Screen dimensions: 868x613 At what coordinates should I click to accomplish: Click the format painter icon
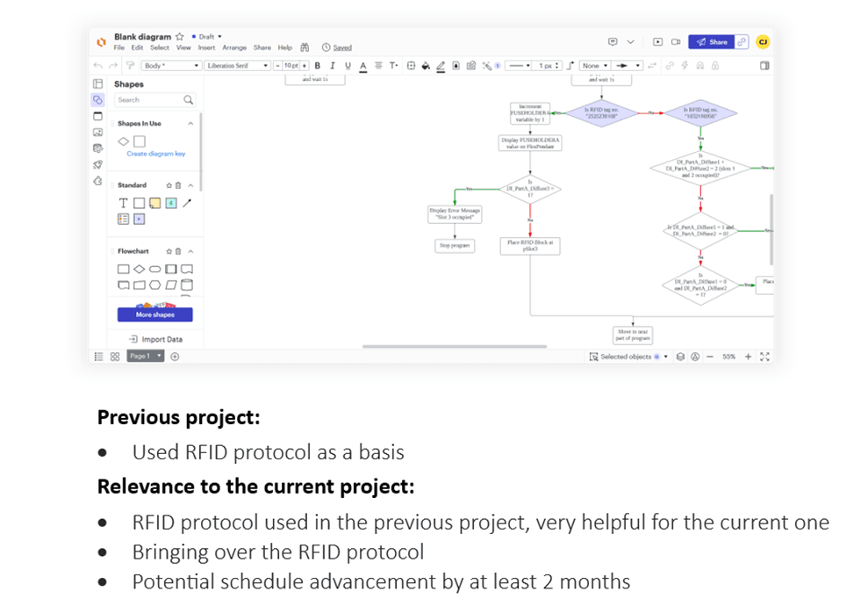point(130,66)
